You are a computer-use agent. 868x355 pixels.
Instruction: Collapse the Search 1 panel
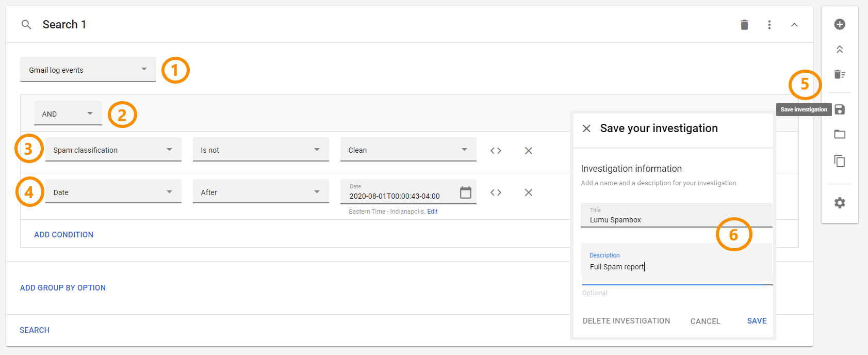[x=794, y=25]
